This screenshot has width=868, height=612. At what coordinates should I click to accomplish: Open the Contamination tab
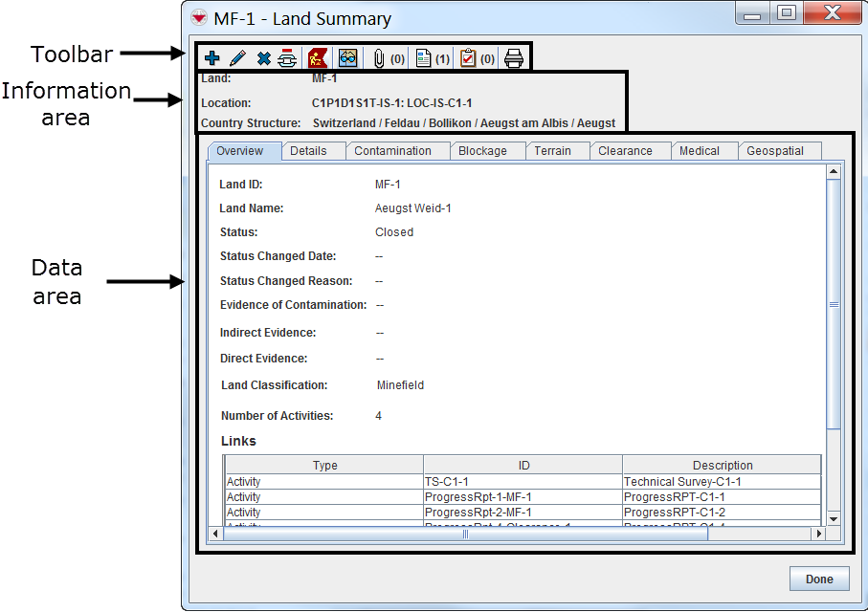tap(398, 150)
